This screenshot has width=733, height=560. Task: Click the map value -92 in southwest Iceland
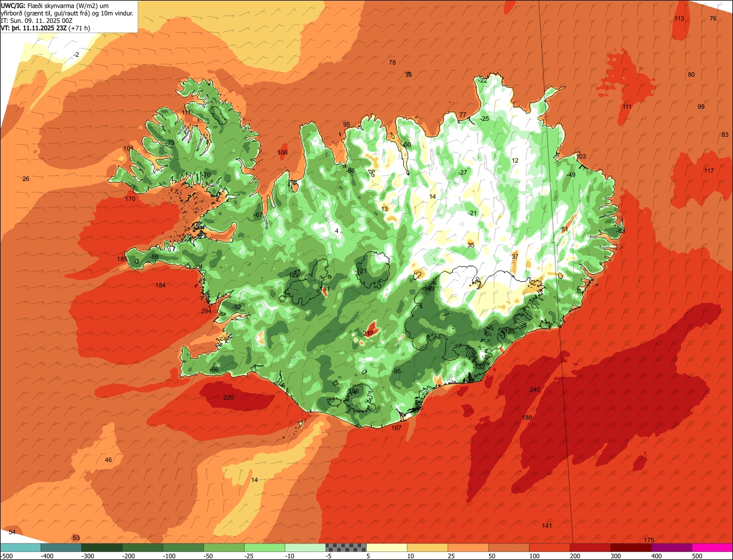click(x=237, y=307)
